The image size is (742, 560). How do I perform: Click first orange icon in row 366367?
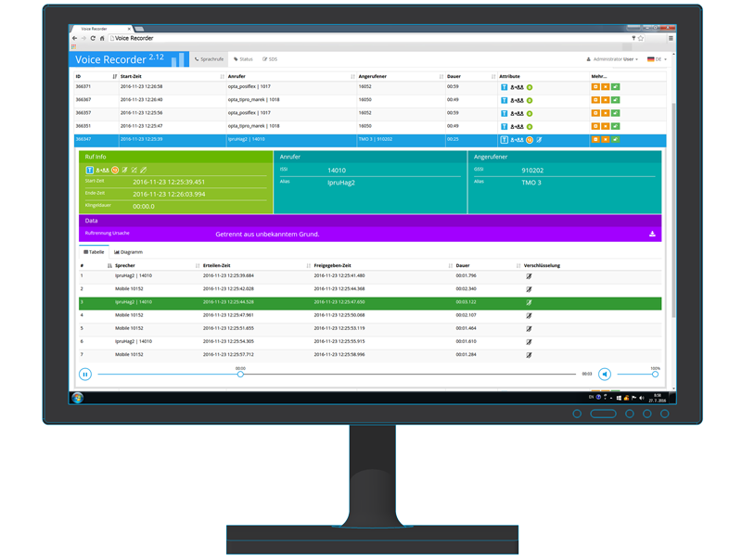(x=595, y=100)
